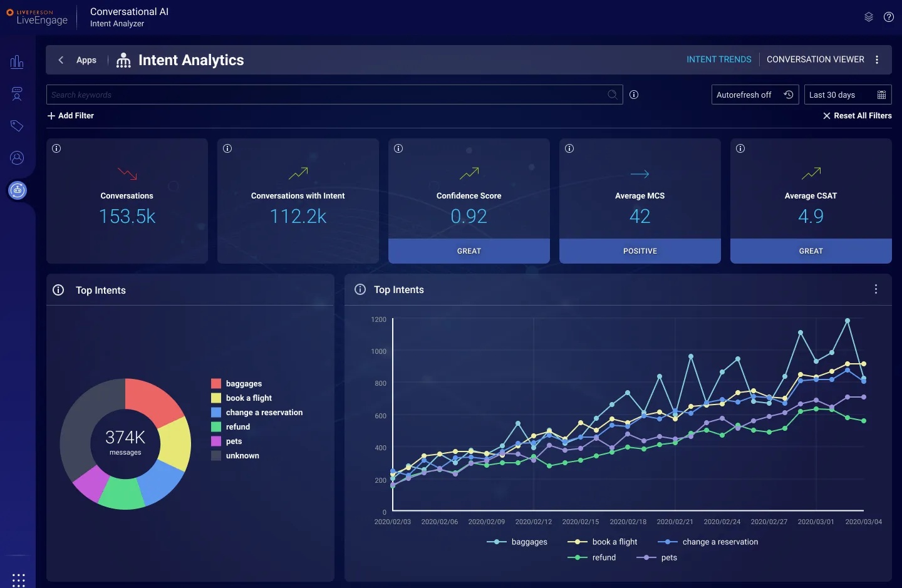Click the layers stack icon at top right

868,17
